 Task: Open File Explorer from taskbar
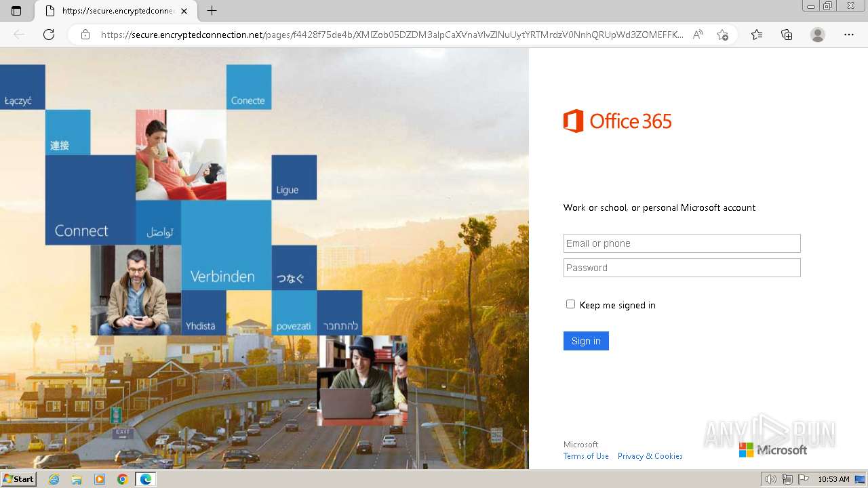click(77, 479)
